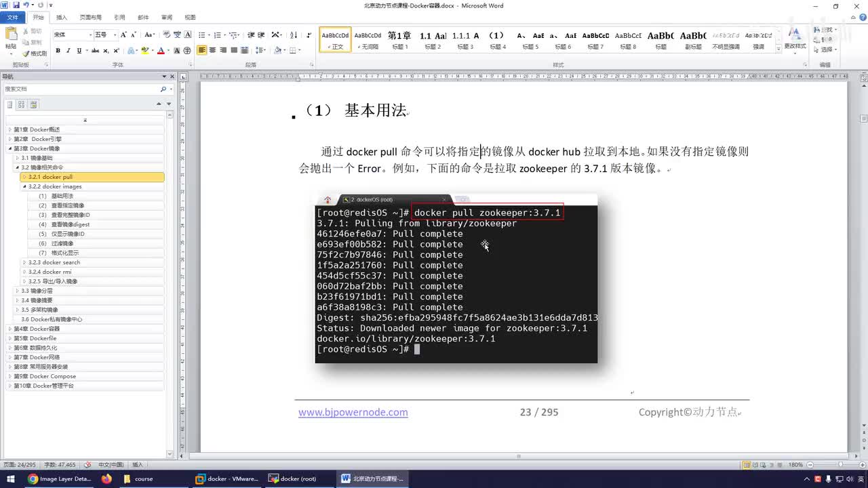Image resolution: width=868 pixels, height=488 pixels.
Task: Click the Cut (剪切) button
Action: [33, 31]
